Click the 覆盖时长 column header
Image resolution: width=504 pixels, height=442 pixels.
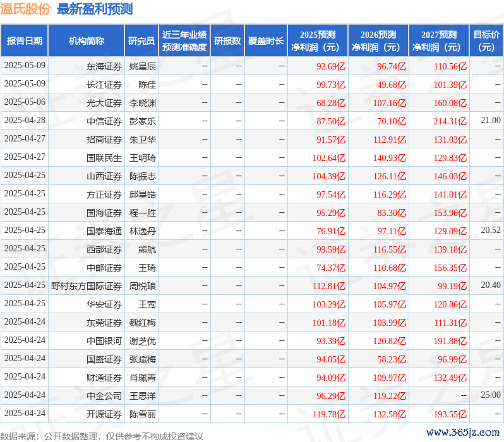coord(266,41)
